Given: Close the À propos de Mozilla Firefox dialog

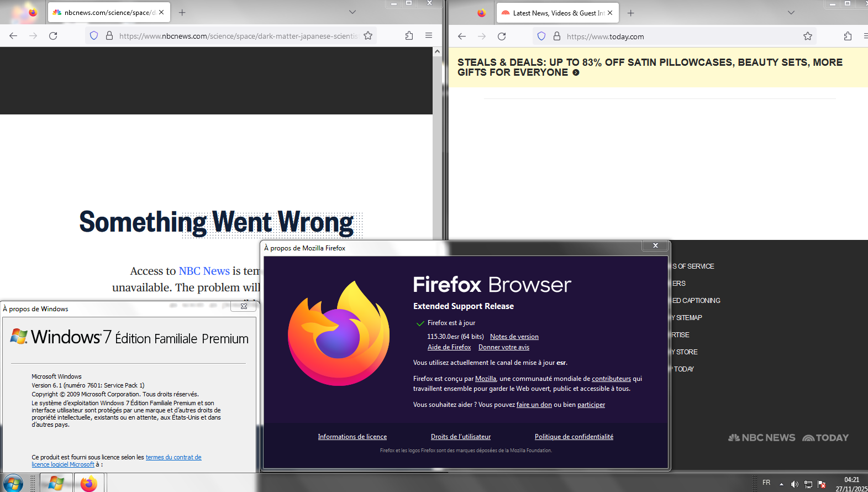Looking at the screenshot, I should pos(655,245).
